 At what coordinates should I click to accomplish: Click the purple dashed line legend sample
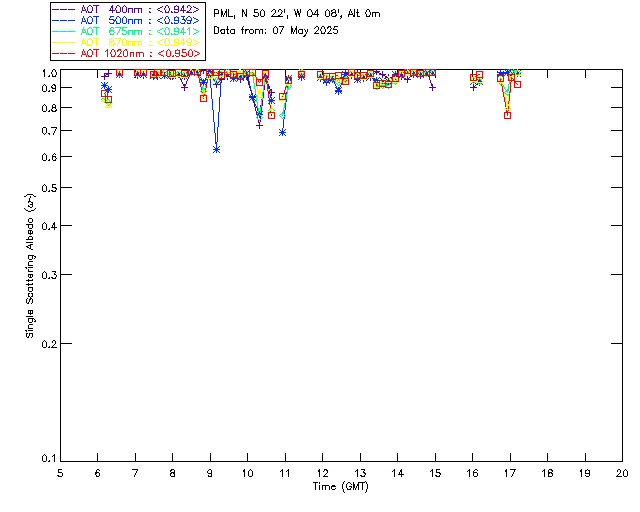point(64,9)
